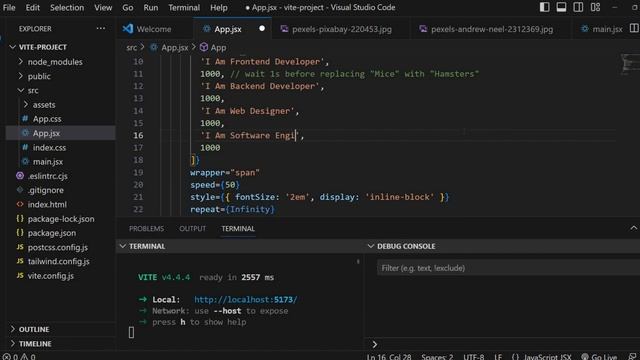Collapse DEBUG CONSOLE section

(371, 246)
